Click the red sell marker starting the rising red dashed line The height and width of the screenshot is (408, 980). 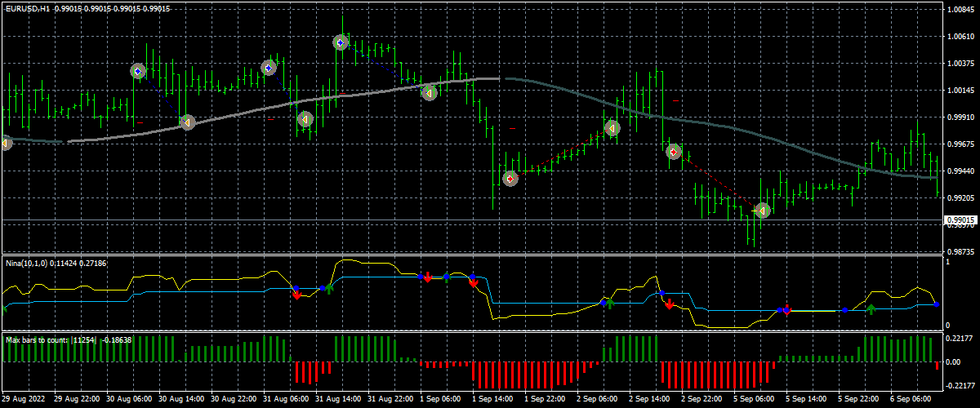tap(510, 179)
